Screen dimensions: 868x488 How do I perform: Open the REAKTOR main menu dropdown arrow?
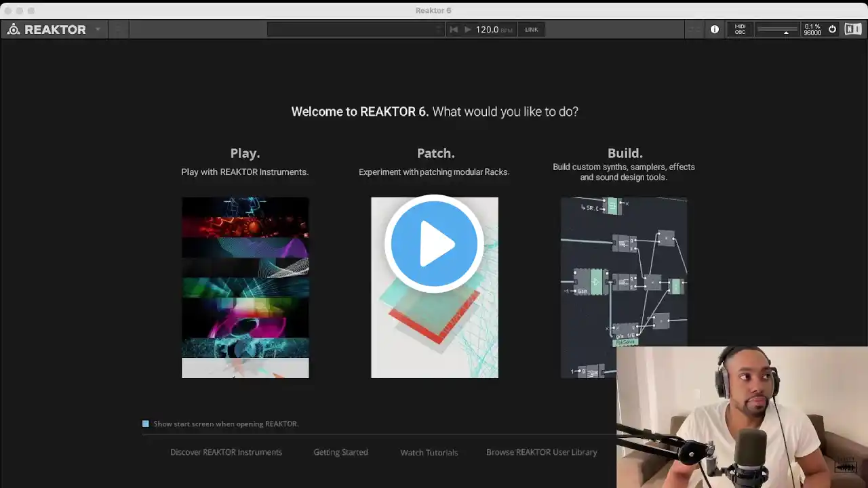point(98,29)
